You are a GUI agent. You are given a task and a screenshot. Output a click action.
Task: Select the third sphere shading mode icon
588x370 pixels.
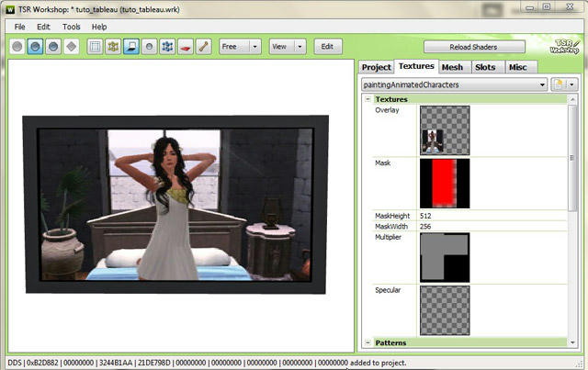tap(53, 47)
